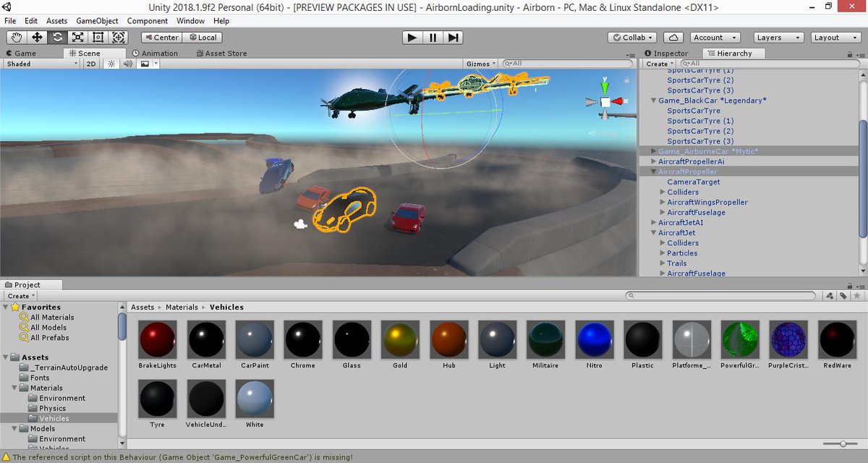Select the Move tool
Screen dimensions: 868x463
[37, 38]
